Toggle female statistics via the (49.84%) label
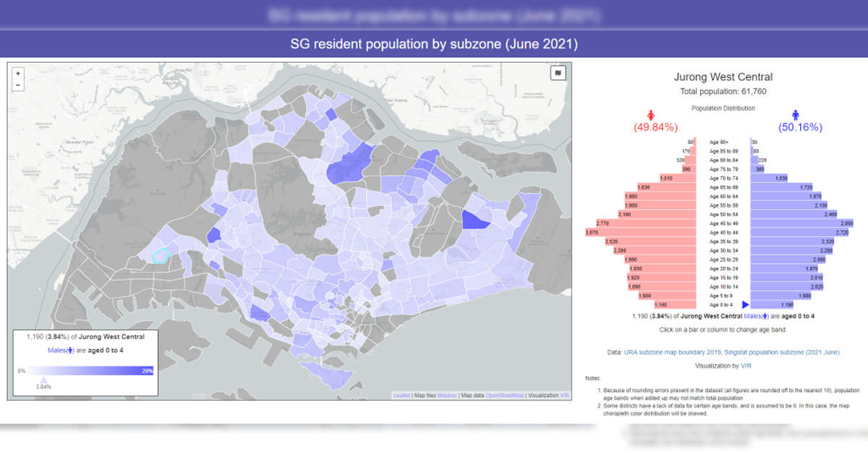The height and width of the screenshot is (454, 868). click(655, 127)
